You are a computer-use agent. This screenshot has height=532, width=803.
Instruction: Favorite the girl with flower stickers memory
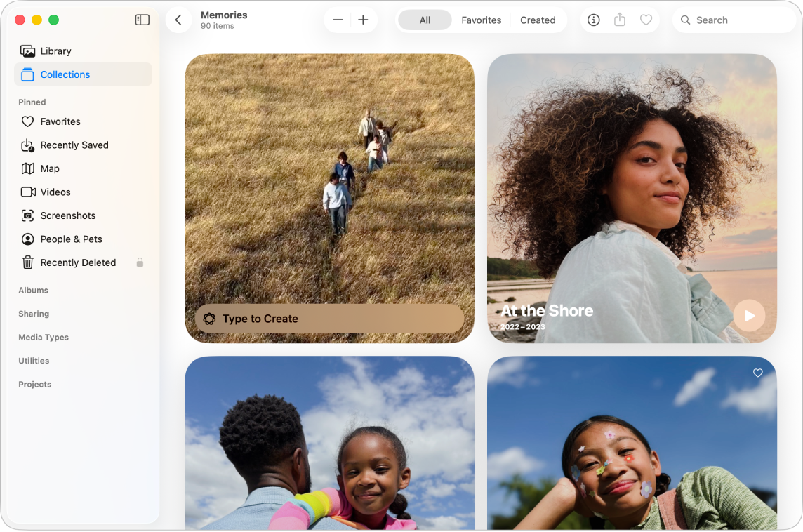(757, 373)
